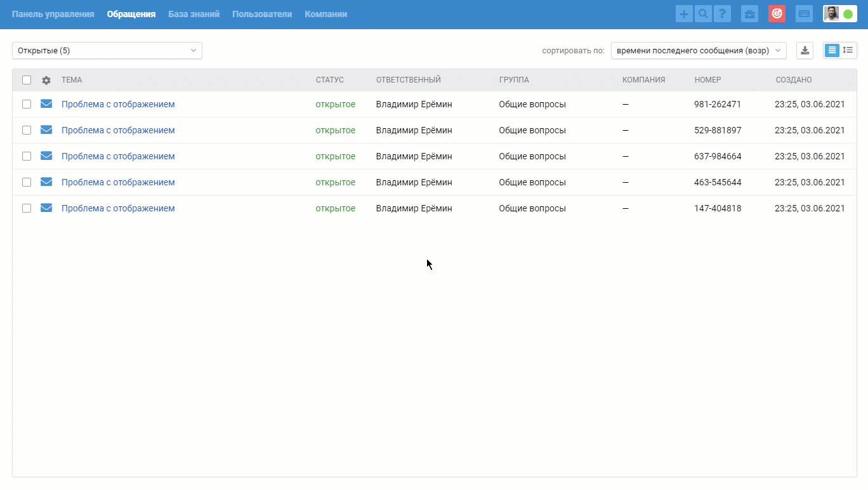Click the download export icon

(x=805, y=51)
